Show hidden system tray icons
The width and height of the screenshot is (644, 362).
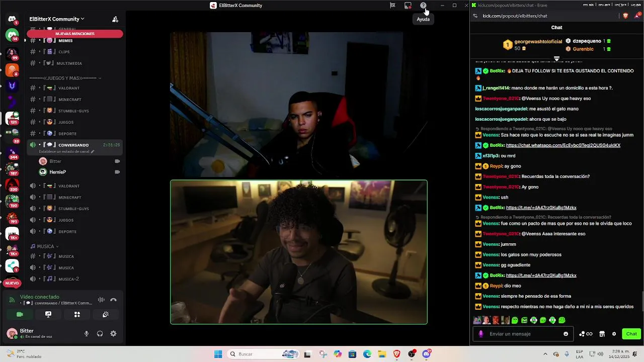point(545,354)
